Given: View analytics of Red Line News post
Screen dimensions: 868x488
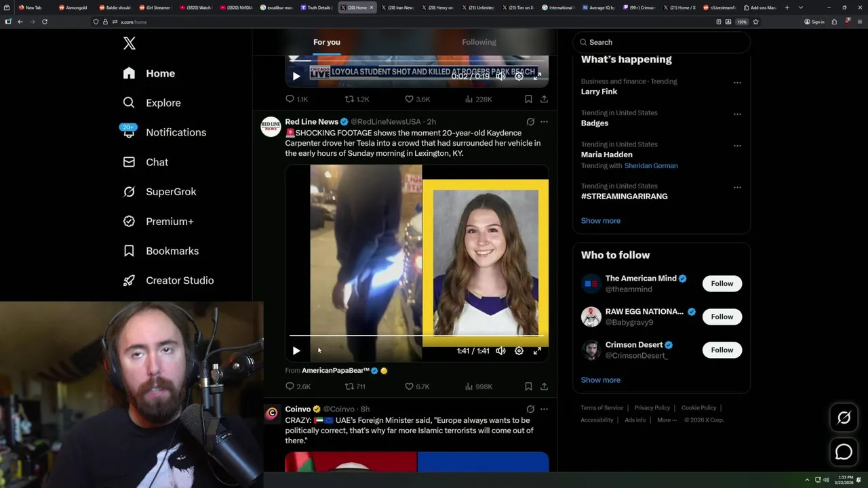Looking at the screenshot, I should pyautogui.click(x=478, y=386).
